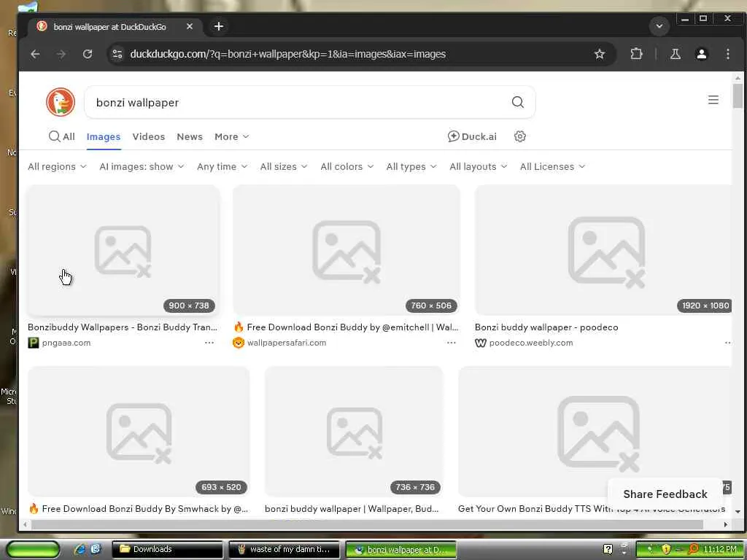The image size is (747, 560).
Task: Launch Internet Explorer from quick launch
Action: pos(80,550)
